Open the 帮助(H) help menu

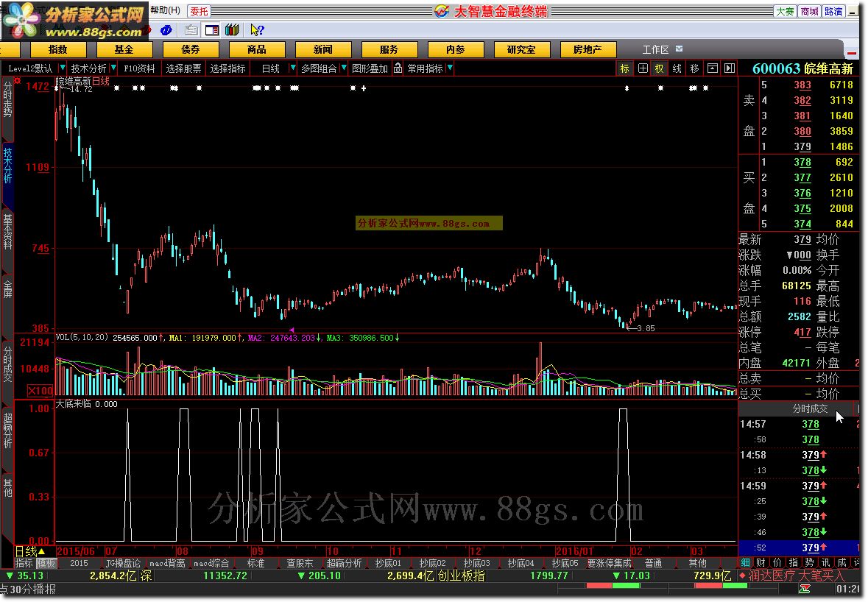coord(166,10)
